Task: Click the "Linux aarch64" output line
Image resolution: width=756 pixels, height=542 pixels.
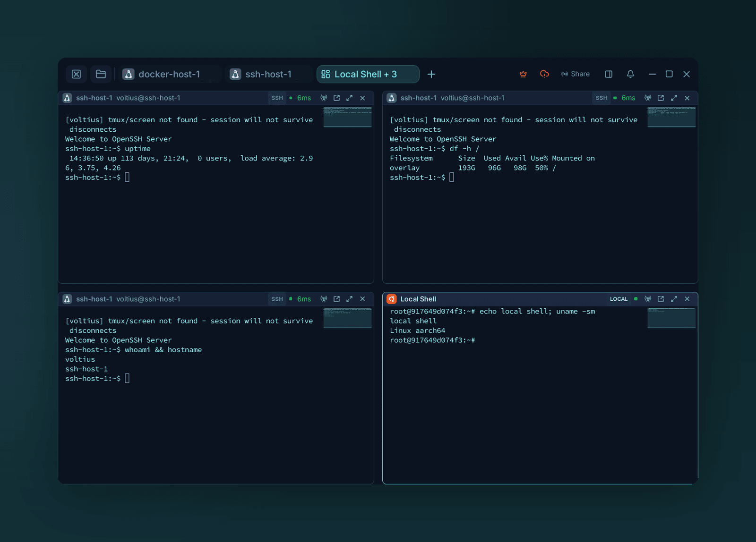Action: [x=418, y=330]
